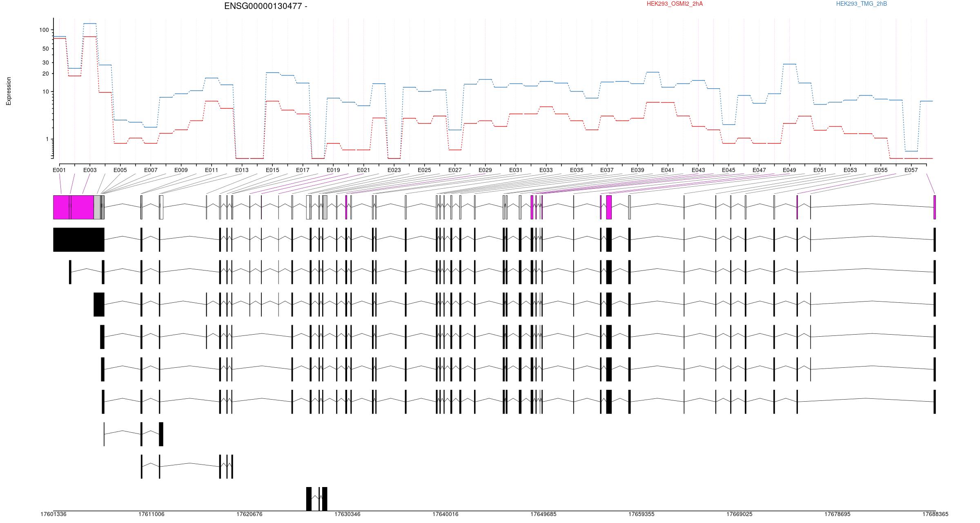This screenshot has width=980, height=523.
Task: Select exon bin label E055
Action: point(881,170)
